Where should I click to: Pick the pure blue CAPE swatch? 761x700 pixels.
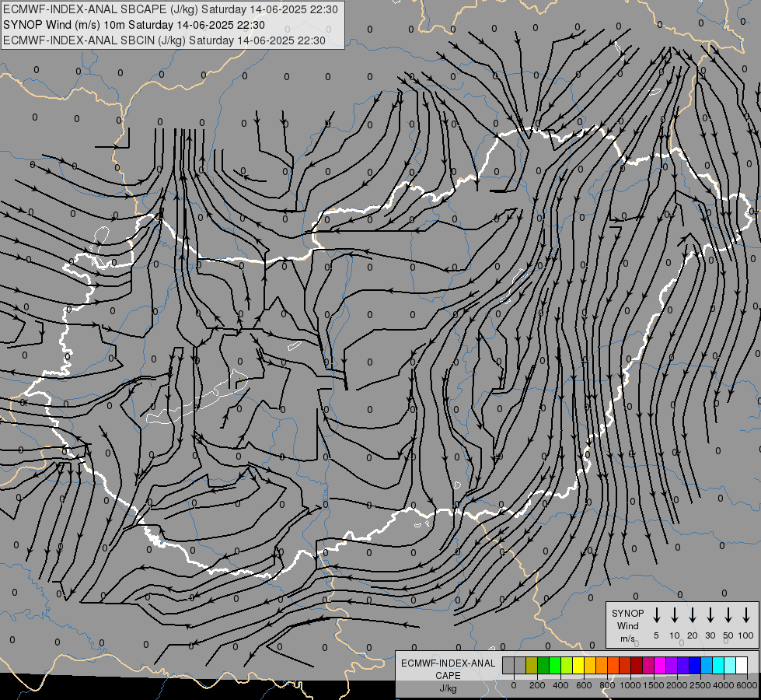tap(694, 666)
